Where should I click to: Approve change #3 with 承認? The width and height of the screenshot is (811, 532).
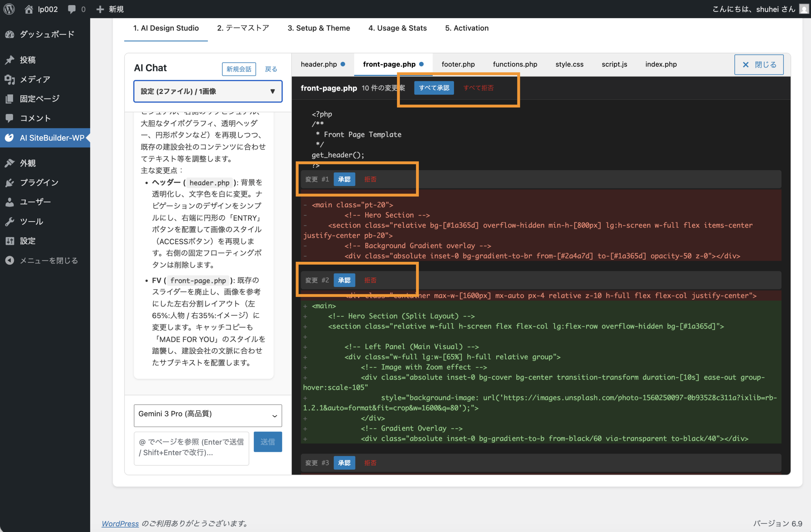pos(344,463)
